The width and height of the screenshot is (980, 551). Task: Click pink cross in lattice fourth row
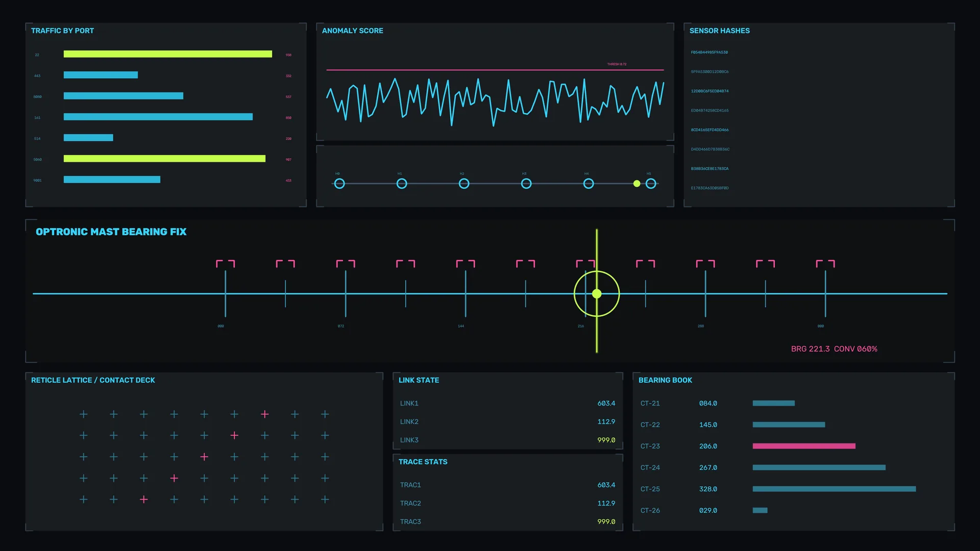pyautogui.click(x=174, y=478)
